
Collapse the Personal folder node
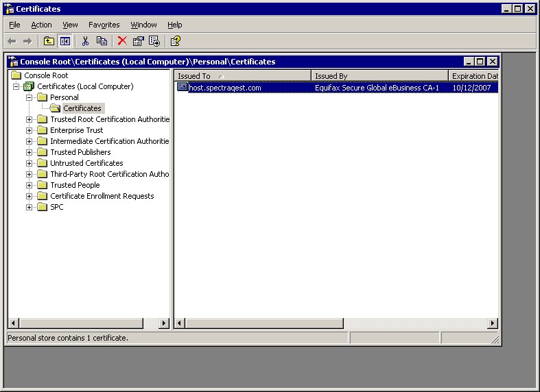pos(30,97)
